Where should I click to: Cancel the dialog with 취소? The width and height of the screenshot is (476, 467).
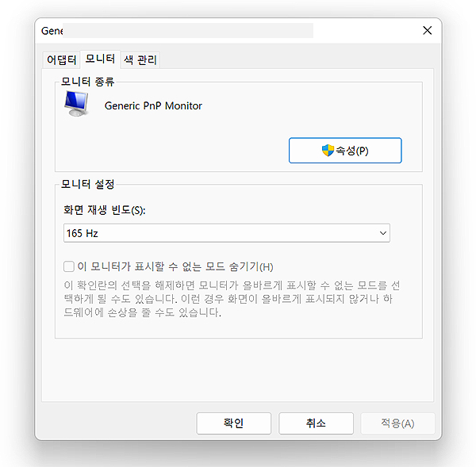pyautogui.click(x=316, y=423)
